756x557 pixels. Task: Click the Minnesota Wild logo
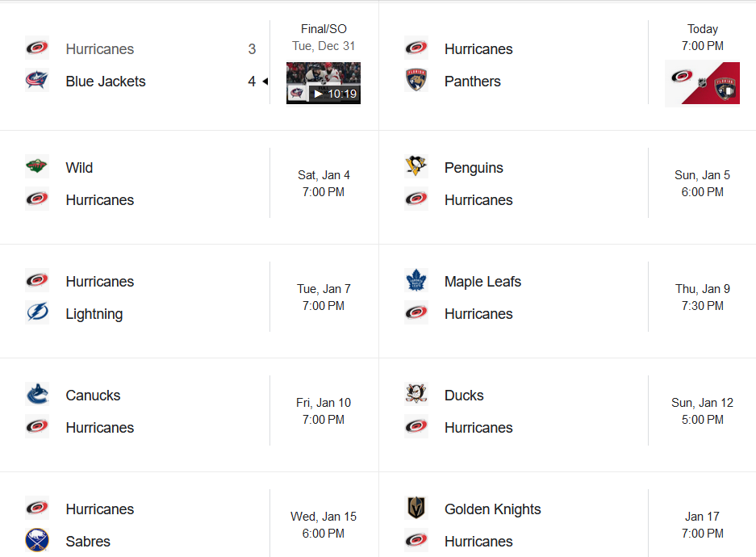tap(37, 167)
